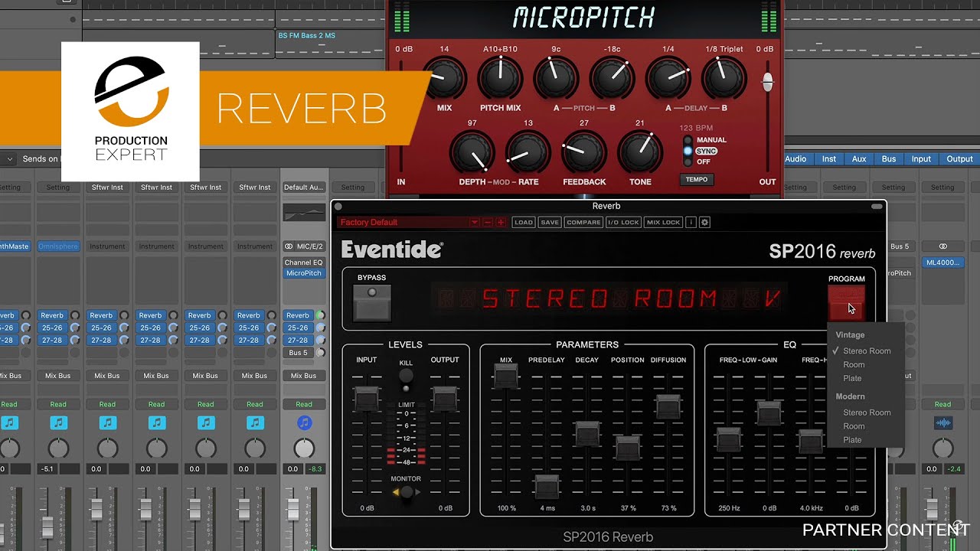This screenshot has width=980, height=551.
Task: Toggle the MIX LOCK button
Action: 663,222
